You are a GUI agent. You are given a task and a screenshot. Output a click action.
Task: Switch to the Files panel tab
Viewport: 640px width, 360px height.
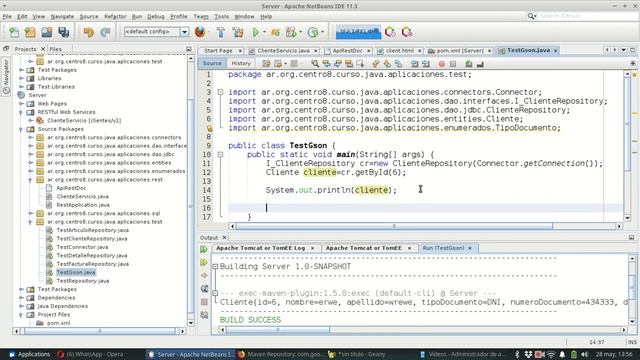(56, 49)
